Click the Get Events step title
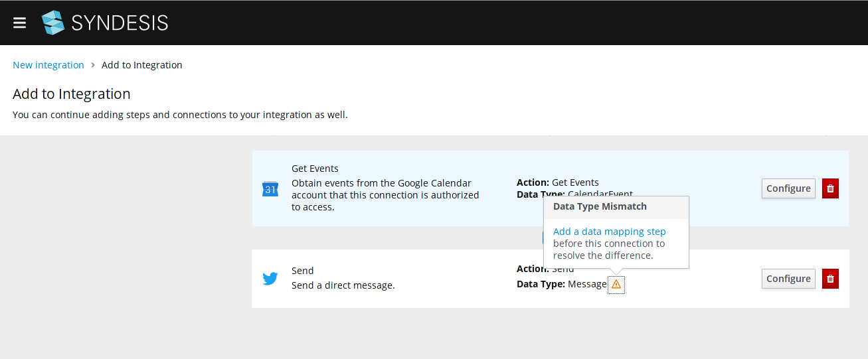868x359 pixels. 315,169
